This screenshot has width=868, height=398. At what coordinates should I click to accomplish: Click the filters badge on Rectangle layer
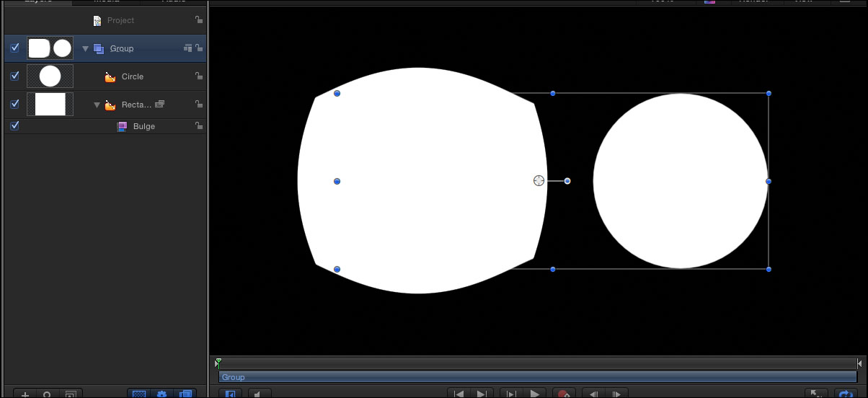point(160,104)
